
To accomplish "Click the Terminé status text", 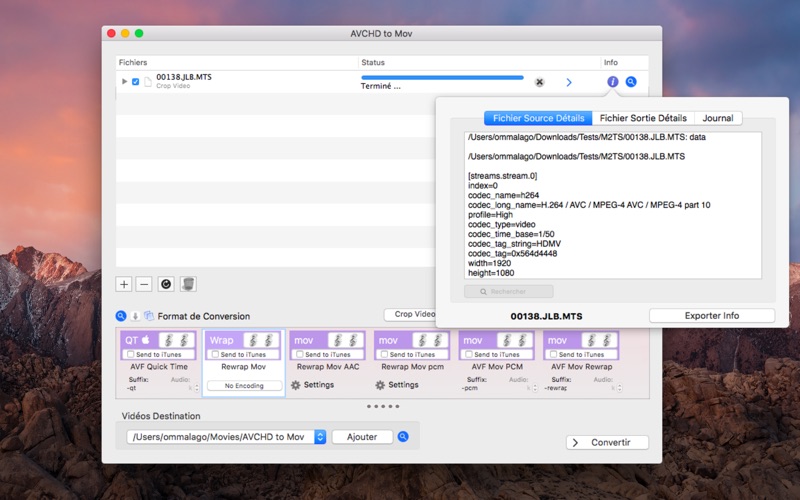I will click(x=381, y=86).
